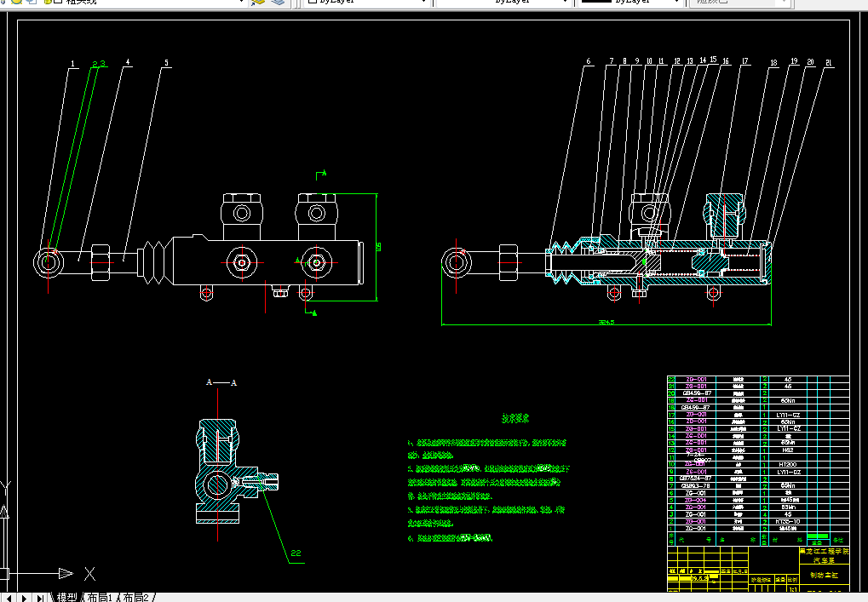Open the 布局2 layout tab
868x602 pixels.
pyautogui.click(x=135, y=598)
